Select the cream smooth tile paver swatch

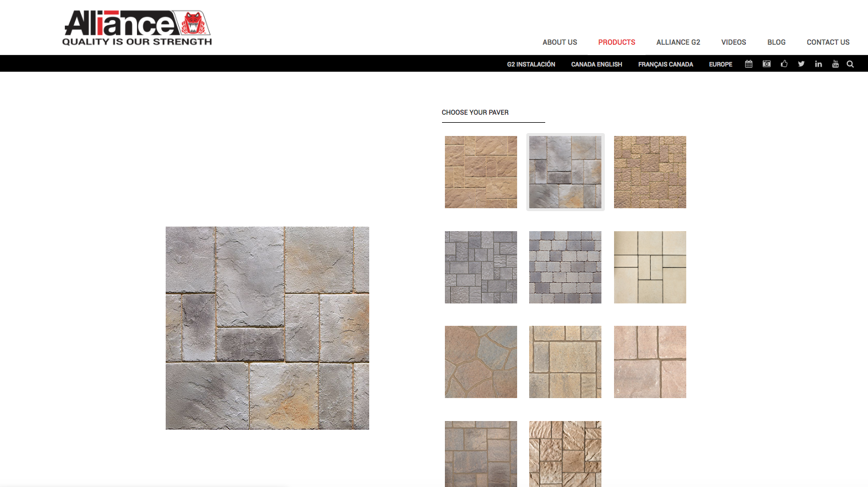click(x=650, y=267)
